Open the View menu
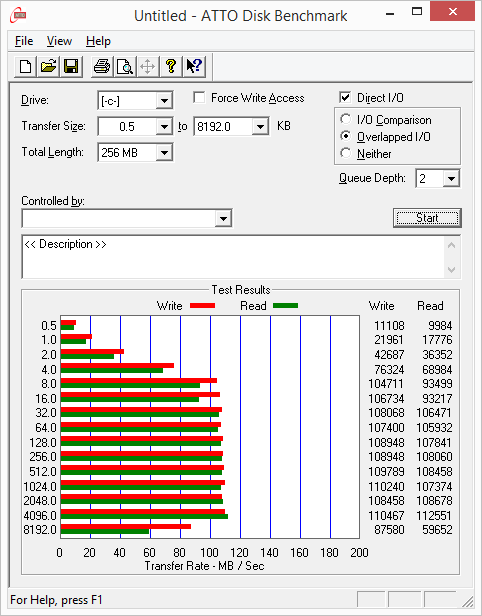The height and width of the screenshot is (616, 482). (x=59, y=41)
